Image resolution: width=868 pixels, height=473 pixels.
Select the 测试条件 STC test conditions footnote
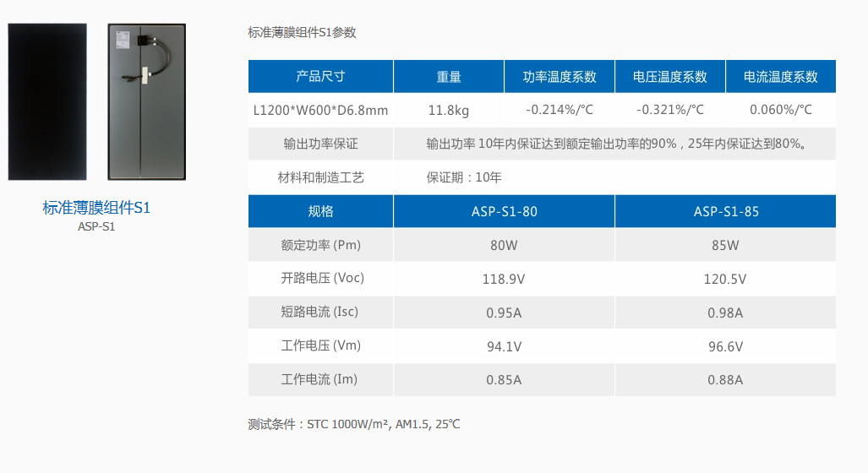pos(354,424)
